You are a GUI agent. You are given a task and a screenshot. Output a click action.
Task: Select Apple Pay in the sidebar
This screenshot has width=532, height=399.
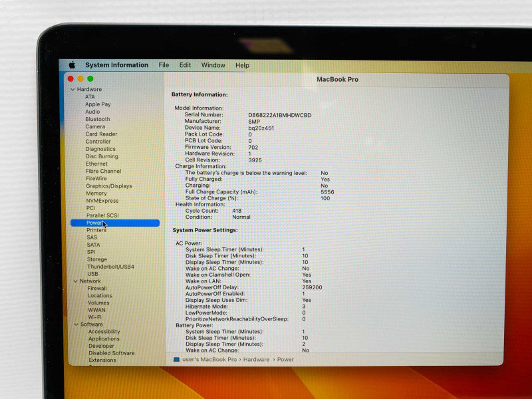98,104
